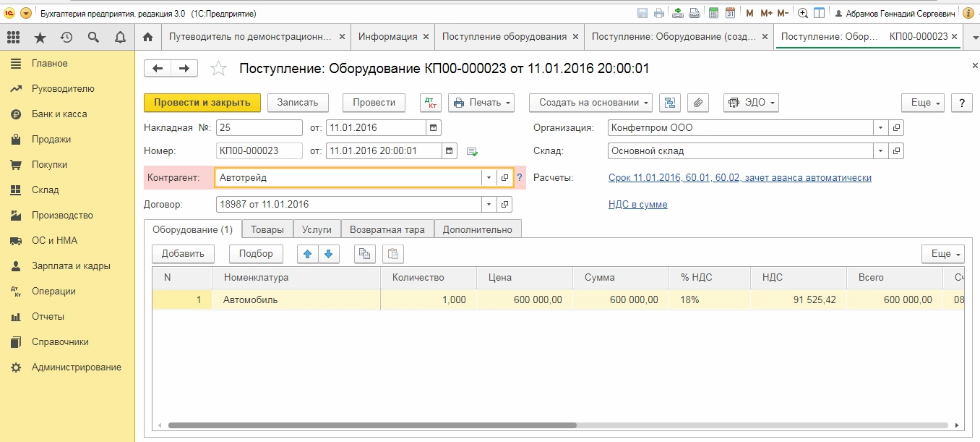Open calendar picker for Номер date field
This screenshot has height=442, width=980.
coord(450,151)
